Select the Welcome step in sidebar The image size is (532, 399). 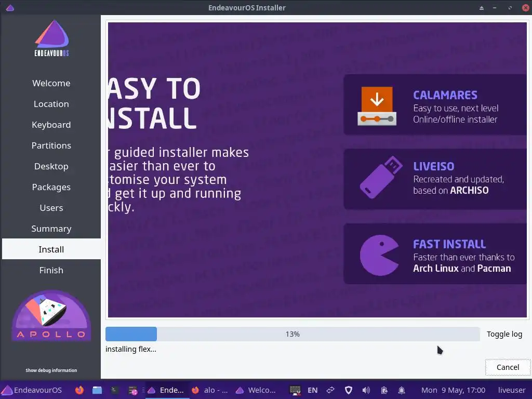(51, 83)
